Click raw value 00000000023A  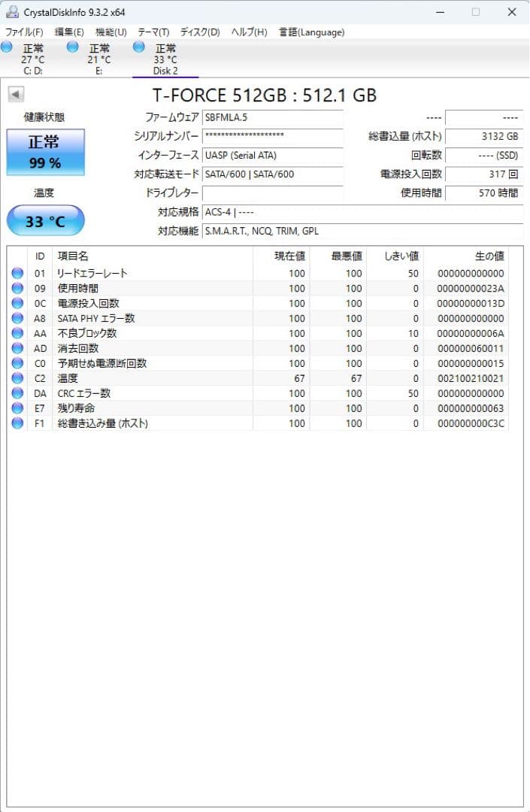coord(471,289)
